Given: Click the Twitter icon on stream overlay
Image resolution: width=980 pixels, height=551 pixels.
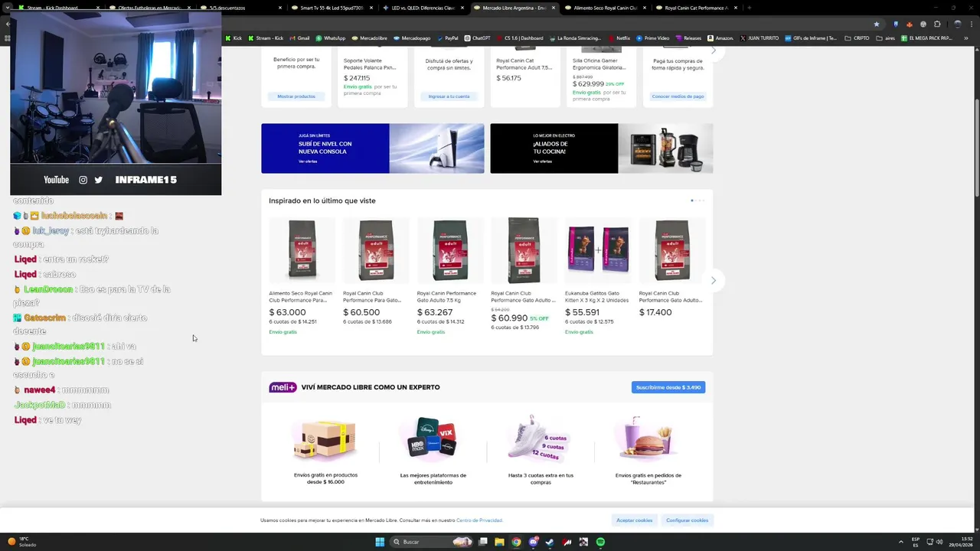Looking at the screenshot, I should pyautogui.click(x=98, y=180).
